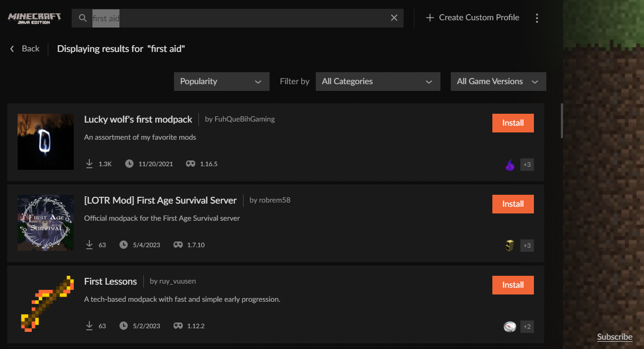Click the plus icon for Create Custom Profile

(430, 18)
